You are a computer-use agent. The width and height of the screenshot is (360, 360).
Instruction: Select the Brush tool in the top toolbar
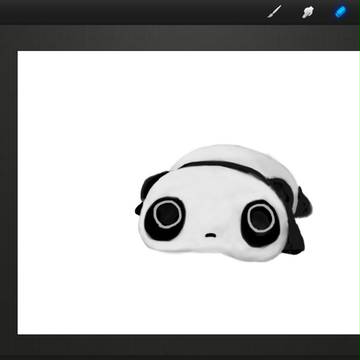[x=275, y=12]
